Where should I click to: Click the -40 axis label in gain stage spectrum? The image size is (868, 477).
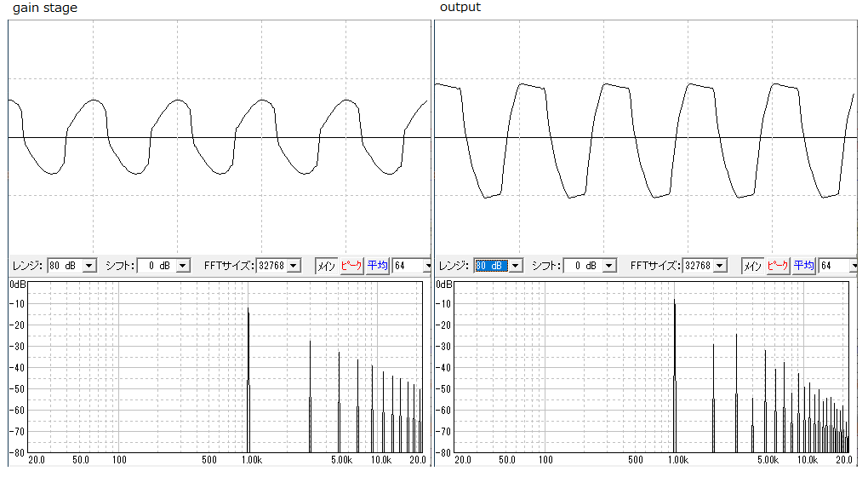point(18,368)
